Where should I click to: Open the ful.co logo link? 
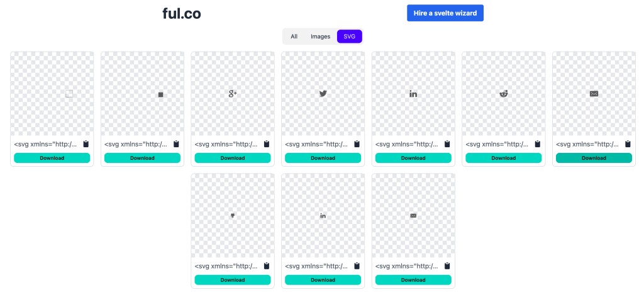tap(182, 13)
